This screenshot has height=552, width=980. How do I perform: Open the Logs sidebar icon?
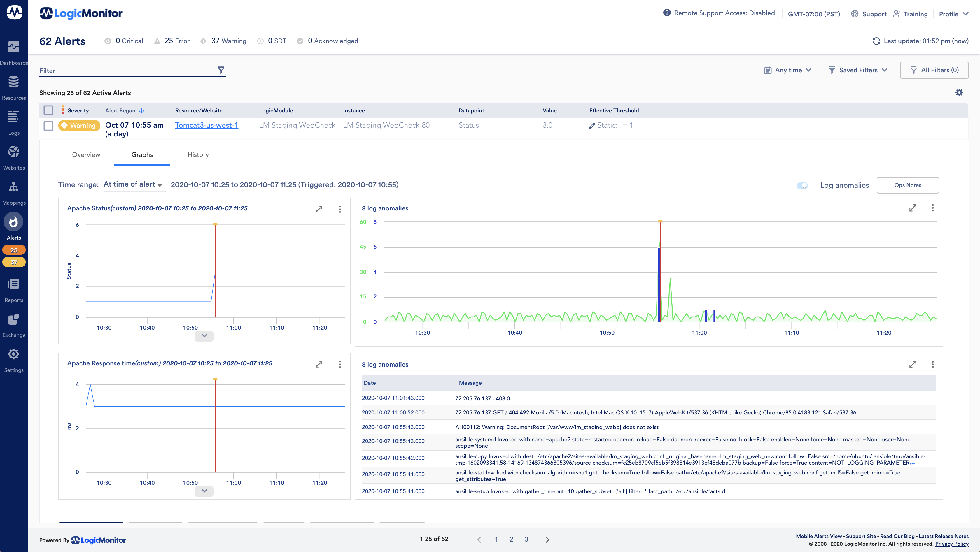[x=14, y=117]
